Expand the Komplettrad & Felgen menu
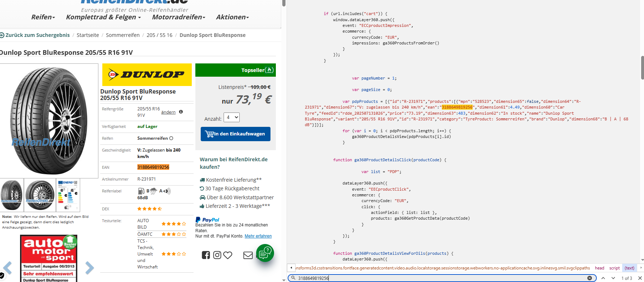 click(x=103, y=17)
